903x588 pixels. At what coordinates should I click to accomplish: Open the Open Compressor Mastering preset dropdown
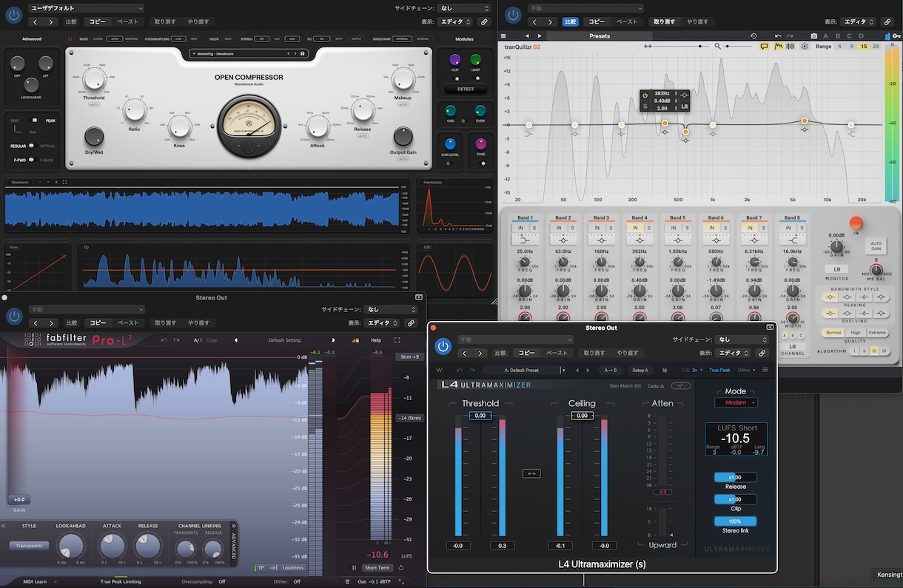248,53
